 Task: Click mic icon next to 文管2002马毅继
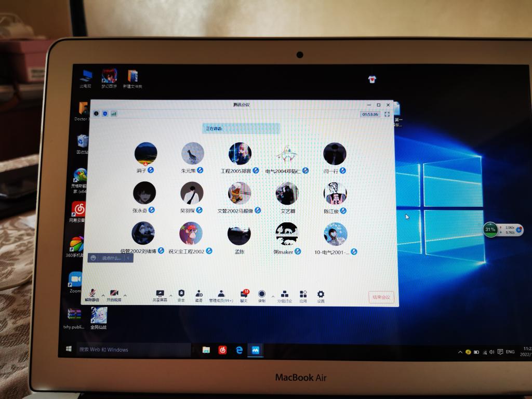(x=258, y=210)
